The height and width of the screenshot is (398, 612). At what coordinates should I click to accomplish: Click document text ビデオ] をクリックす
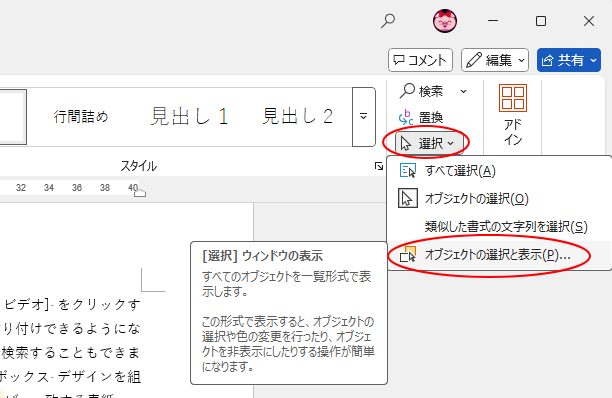(72, 304)
